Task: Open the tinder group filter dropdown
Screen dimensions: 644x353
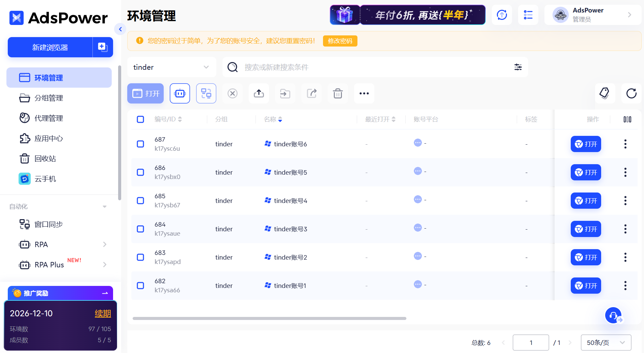Action: pos(171,67)
